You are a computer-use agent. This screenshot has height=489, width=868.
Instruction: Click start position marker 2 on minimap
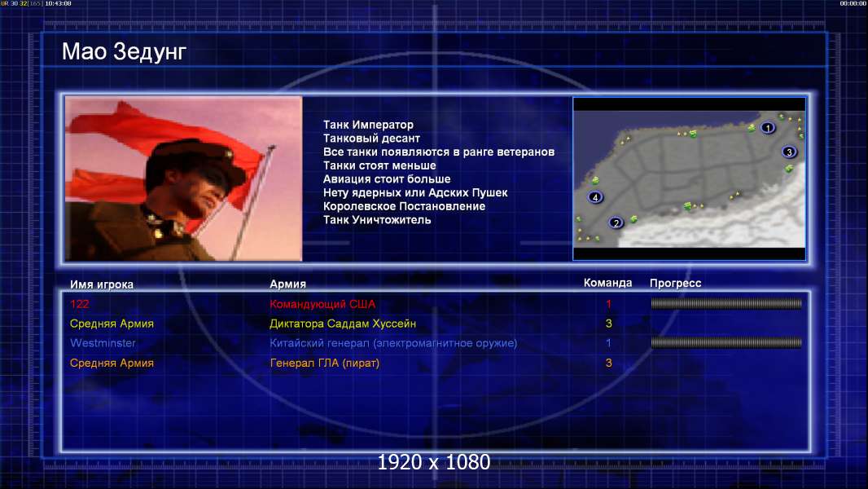tap(616, 223)
